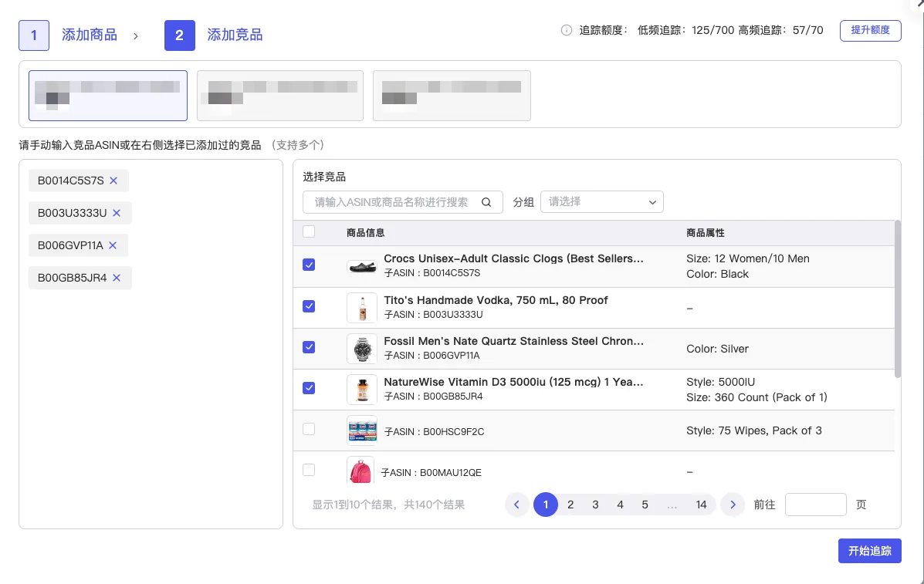Go to page 14
924x584 pixels.
[x=701, y=505]
